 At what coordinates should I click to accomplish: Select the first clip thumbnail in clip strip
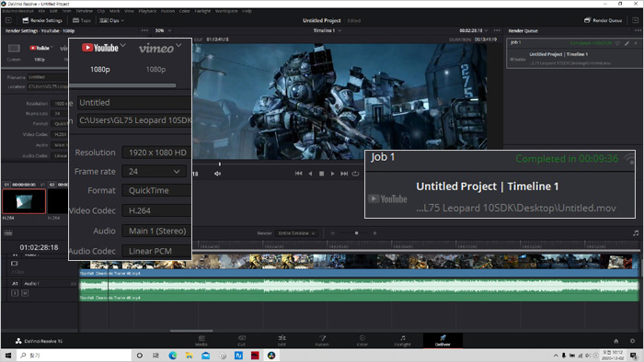(24, 201)
